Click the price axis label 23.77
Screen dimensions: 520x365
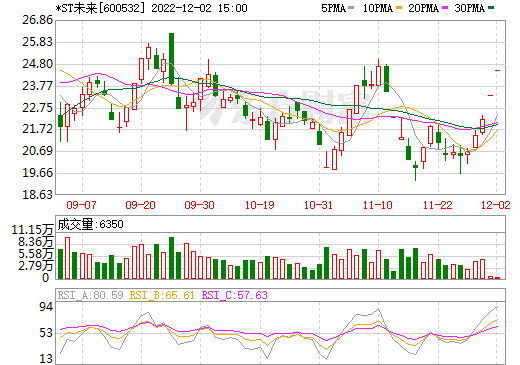tap(37, 86)
